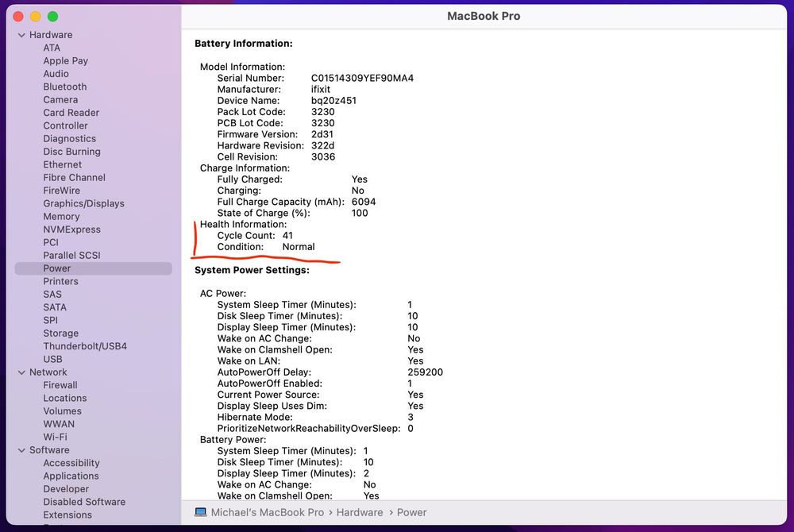Screen dimensions: 794x532
Task: Select SATA in the sidebar
Action: click(x=55, y=307)
